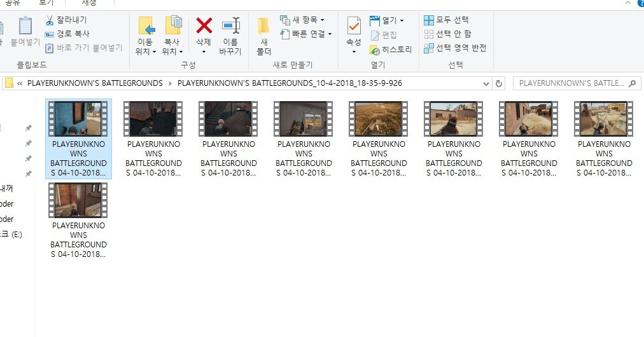Click 모두 선택 (Select all)
644x337 pixels.
(447, 20)
